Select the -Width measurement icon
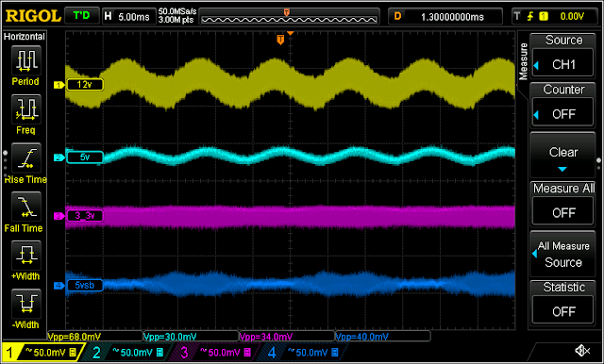This screenshot has width=604, height=364. 25,304
